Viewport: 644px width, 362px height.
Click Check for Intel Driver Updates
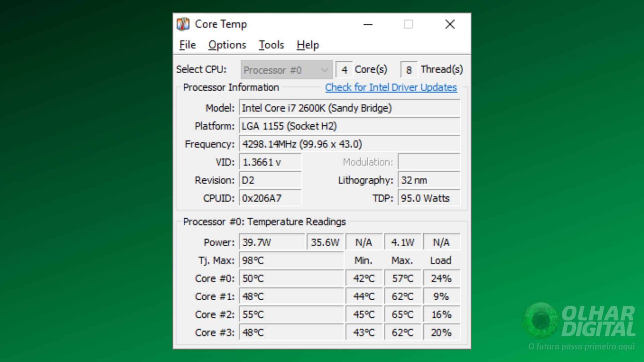(x=391, y=87)
